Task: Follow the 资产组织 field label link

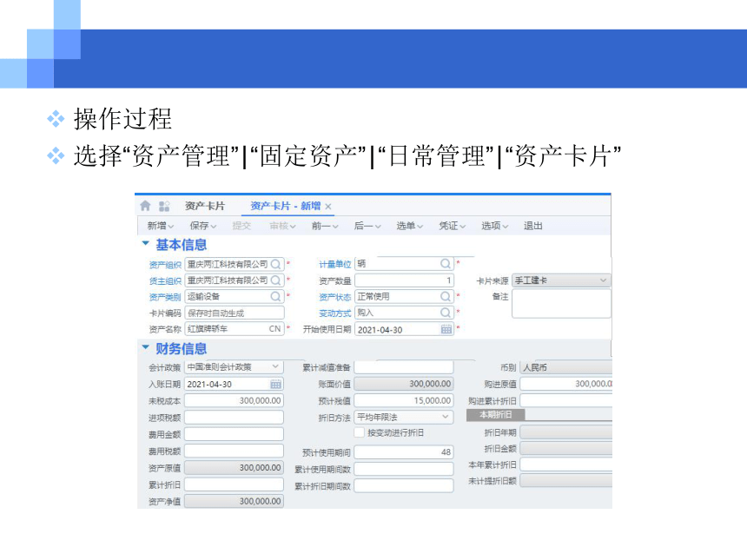Action: click(x=165, y=265)
